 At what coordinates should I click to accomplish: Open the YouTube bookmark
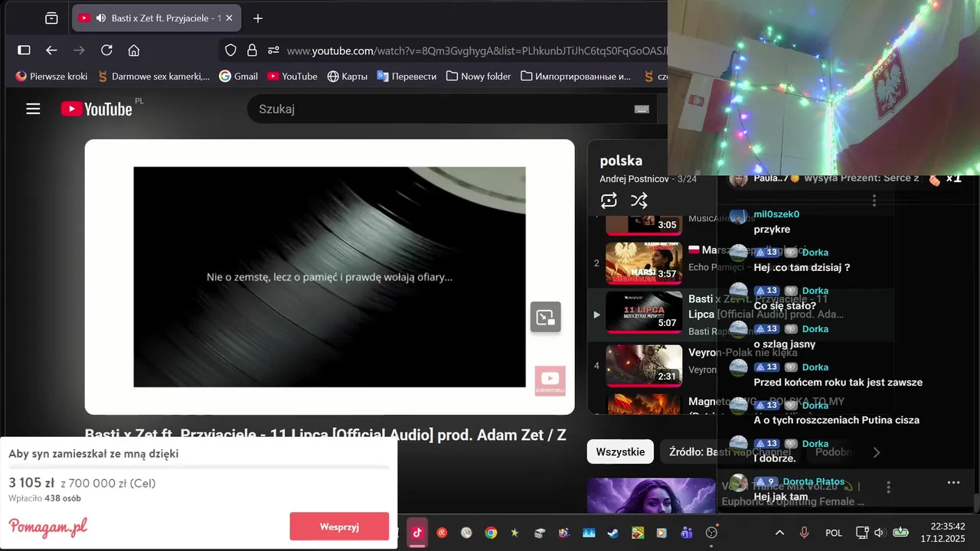pyautogui.click(x=292, y=77)
